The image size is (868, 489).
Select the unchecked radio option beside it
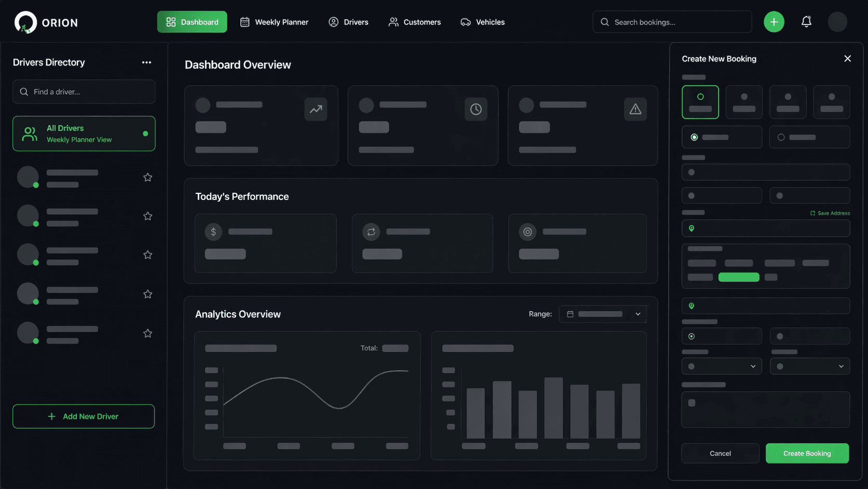810,137
